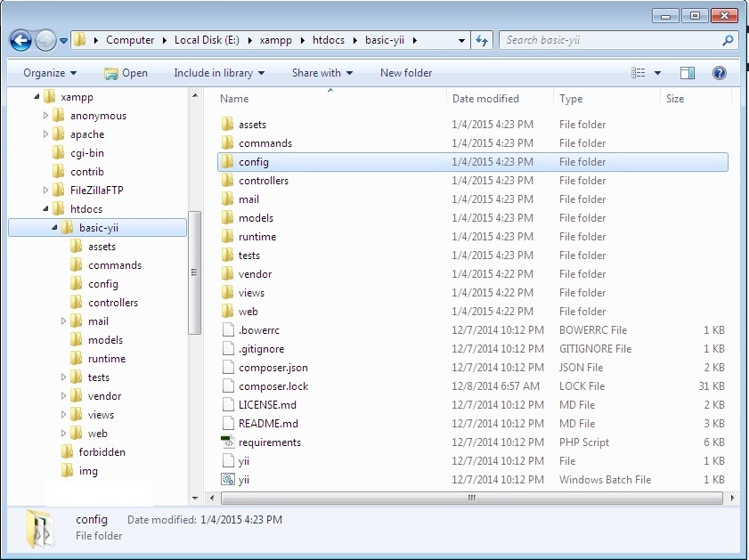Open the Organize menu
749x560 pixels.
[x=42, y=72]
